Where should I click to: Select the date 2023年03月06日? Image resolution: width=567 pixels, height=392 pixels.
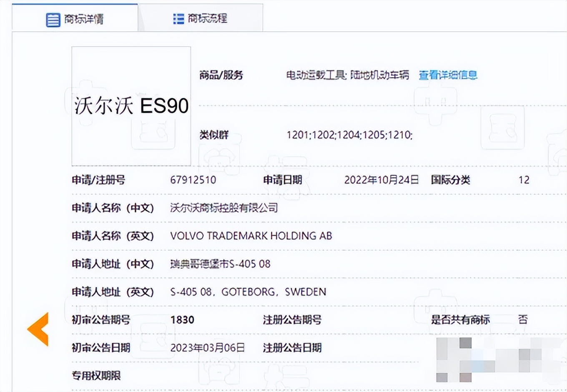click(x=207, y=348)
